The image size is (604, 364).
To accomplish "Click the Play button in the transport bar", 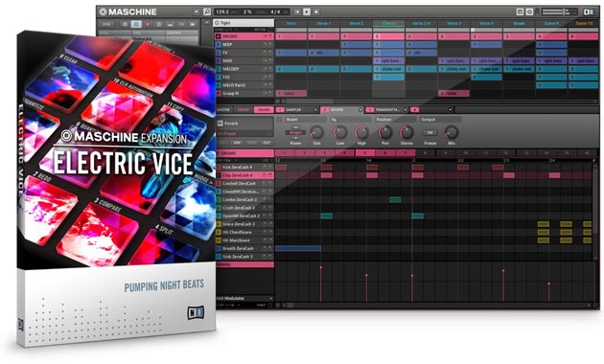I will (x=307, y=11).
